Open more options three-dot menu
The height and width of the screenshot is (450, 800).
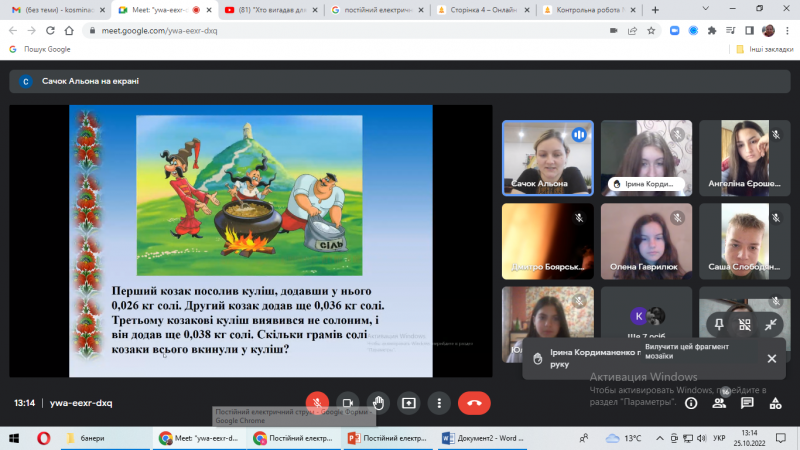[x=439, y=403]
